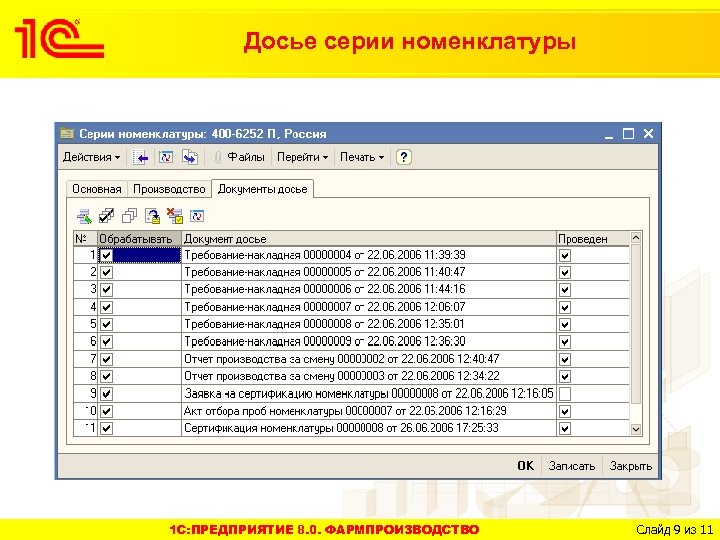Screen dimensions: 720x540
Task: Click the Закрыть button
Action: click(x=630, y=466)
